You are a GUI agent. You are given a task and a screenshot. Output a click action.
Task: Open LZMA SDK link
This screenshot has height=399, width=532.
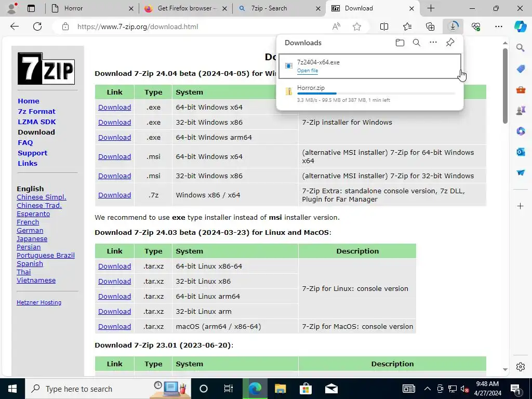click(x=37, y=122)
